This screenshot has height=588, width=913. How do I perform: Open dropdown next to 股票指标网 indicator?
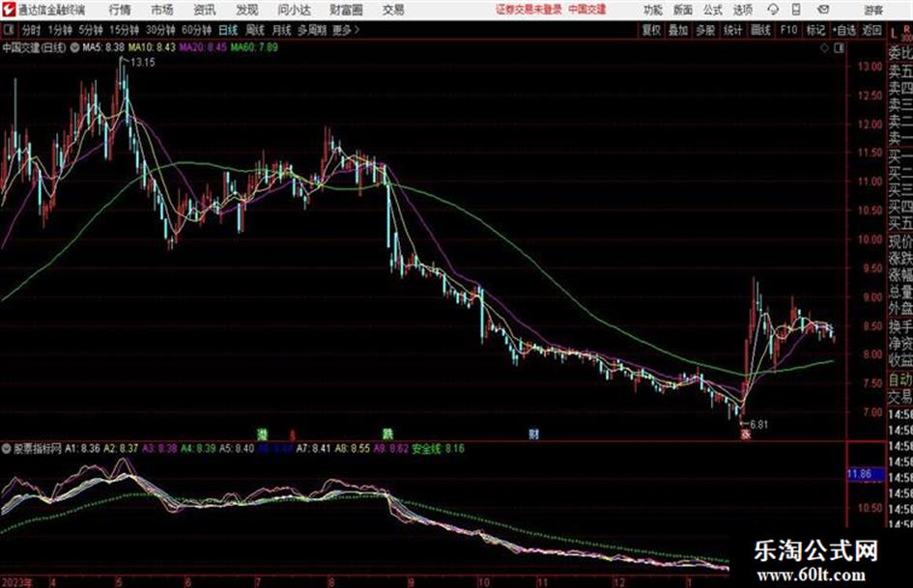pyautogui.click(x=7, y=449)
